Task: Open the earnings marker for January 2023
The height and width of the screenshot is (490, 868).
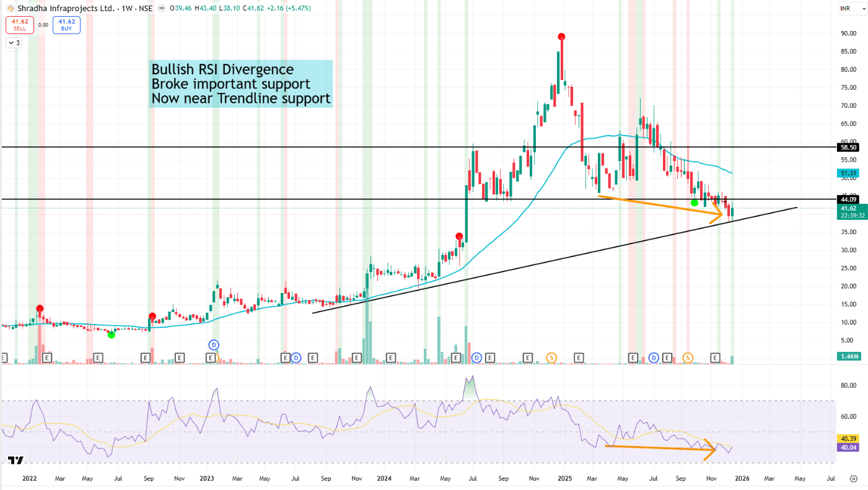Action: (211, 357)
